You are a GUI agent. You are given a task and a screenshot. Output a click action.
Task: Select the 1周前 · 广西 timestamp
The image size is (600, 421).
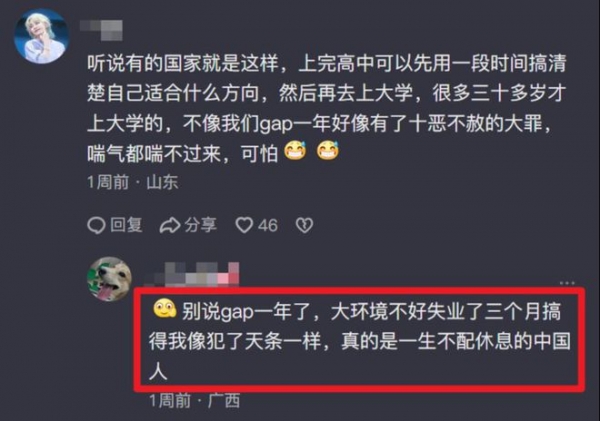(x=194, y=401)
